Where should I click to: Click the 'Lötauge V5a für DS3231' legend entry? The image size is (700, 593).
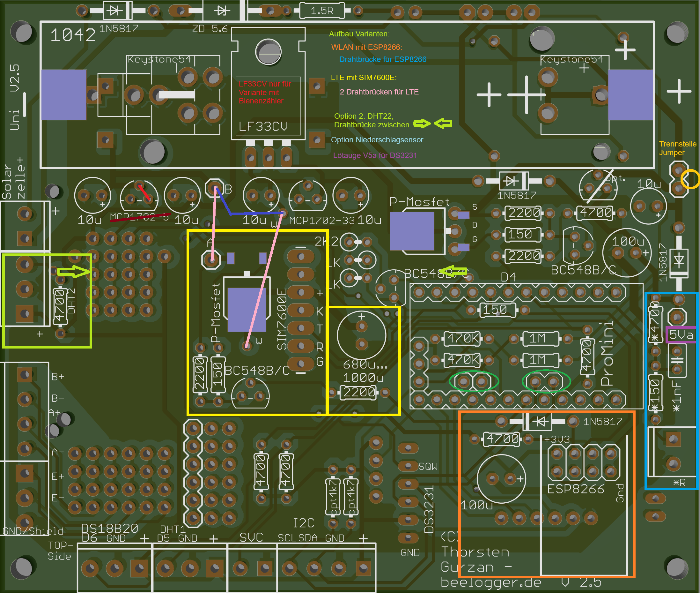click(x=375, y=155)
